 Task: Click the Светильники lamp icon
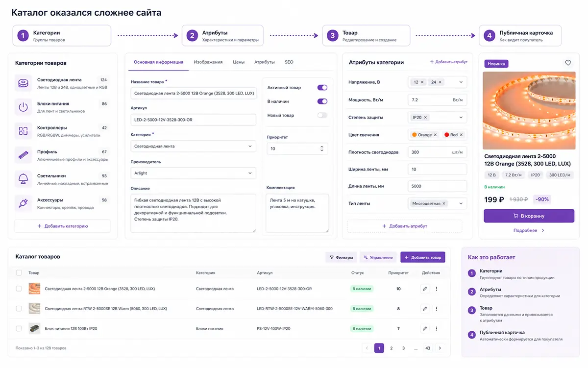pyautogui.click(x=23, y=179)
